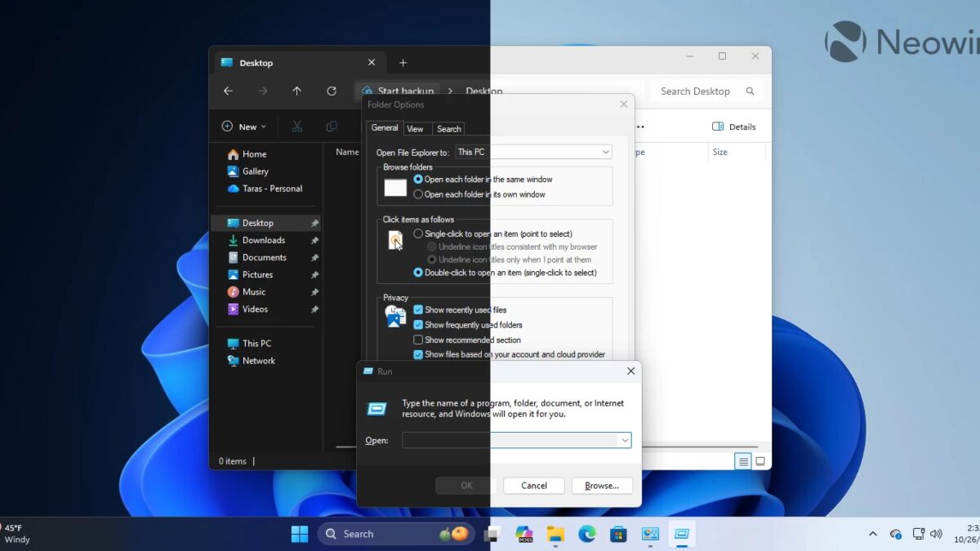Click the Cut scissors icon in toolbar
The width and height of the screenshot is (980, 551).
(x=296, y=127)
